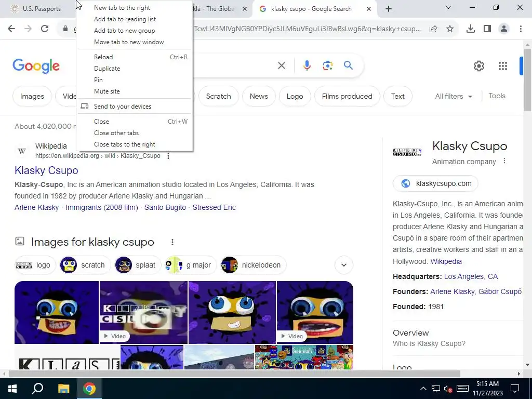The image size is (532, 399).
Task: Select Duplicate from tab menu
Action: coord(135,69)
